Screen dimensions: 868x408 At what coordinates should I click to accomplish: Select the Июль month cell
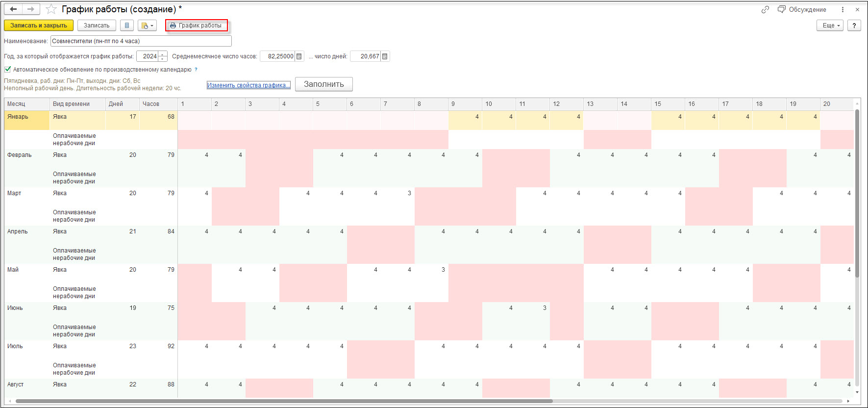point(27,350)
